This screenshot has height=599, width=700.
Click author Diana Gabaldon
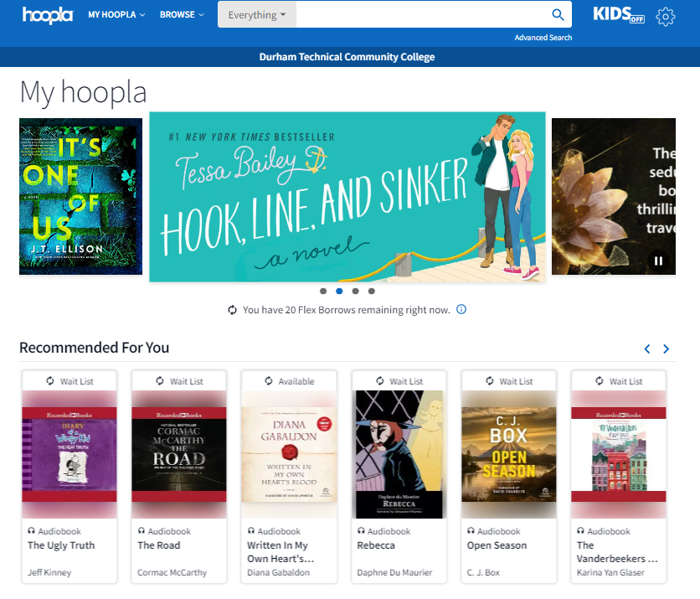click(x=279, y=572)
